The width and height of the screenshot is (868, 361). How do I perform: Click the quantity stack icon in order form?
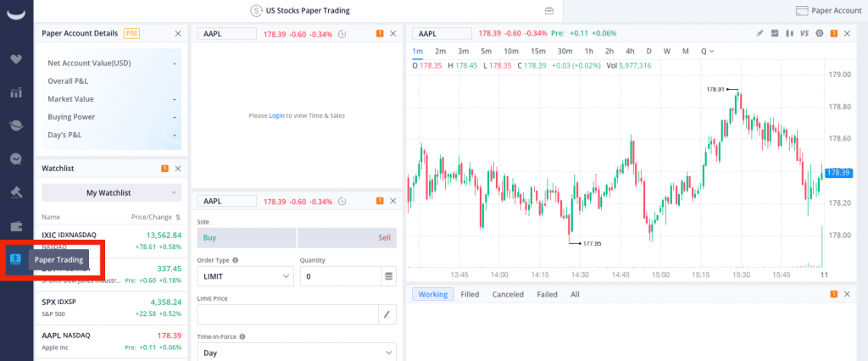(x=388, y=276)
